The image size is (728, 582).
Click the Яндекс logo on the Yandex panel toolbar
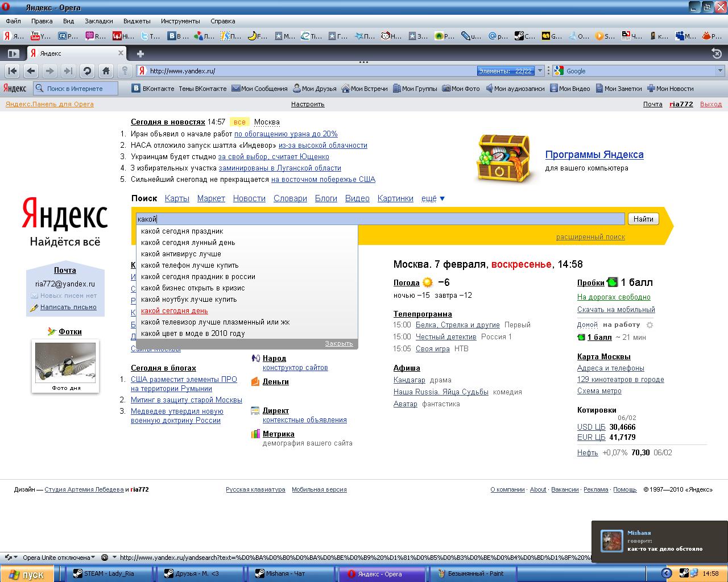point(15,88)
